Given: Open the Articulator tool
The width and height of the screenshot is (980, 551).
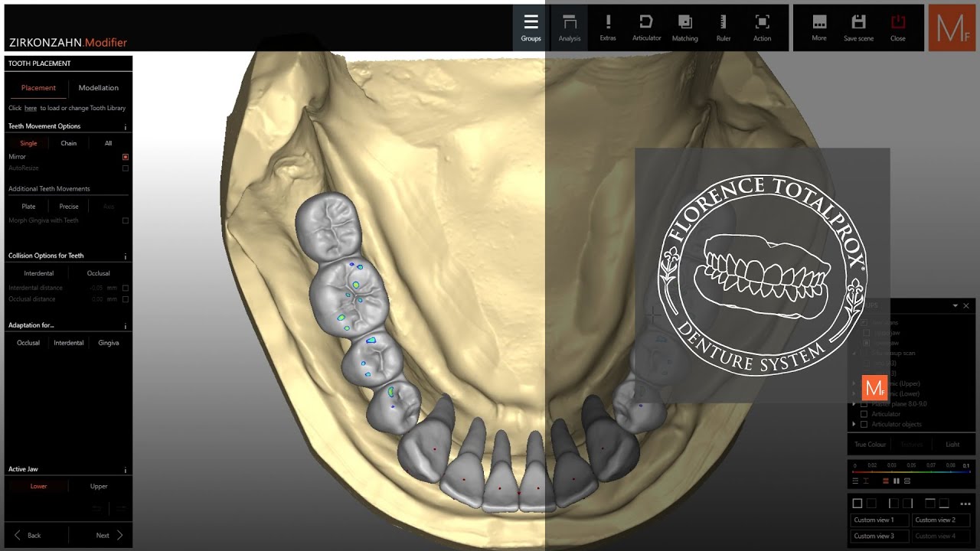Looking at the screenshot, I should pyautogui.click(x=646, y=27).
